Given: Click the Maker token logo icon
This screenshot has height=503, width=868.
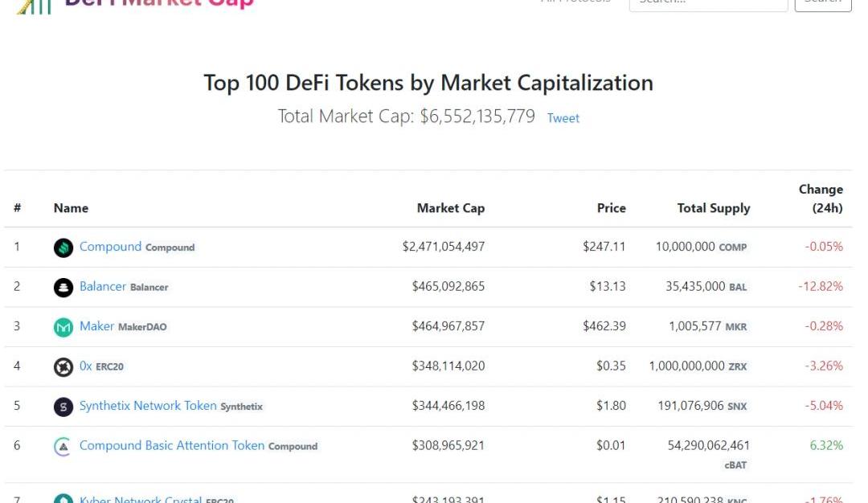Looking at the screenshot, I should (63, 327).
